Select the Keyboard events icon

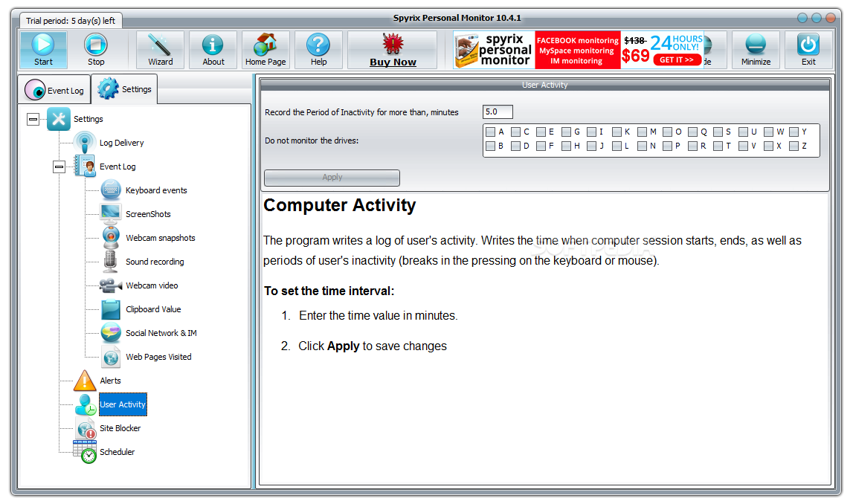coord(111,190)
